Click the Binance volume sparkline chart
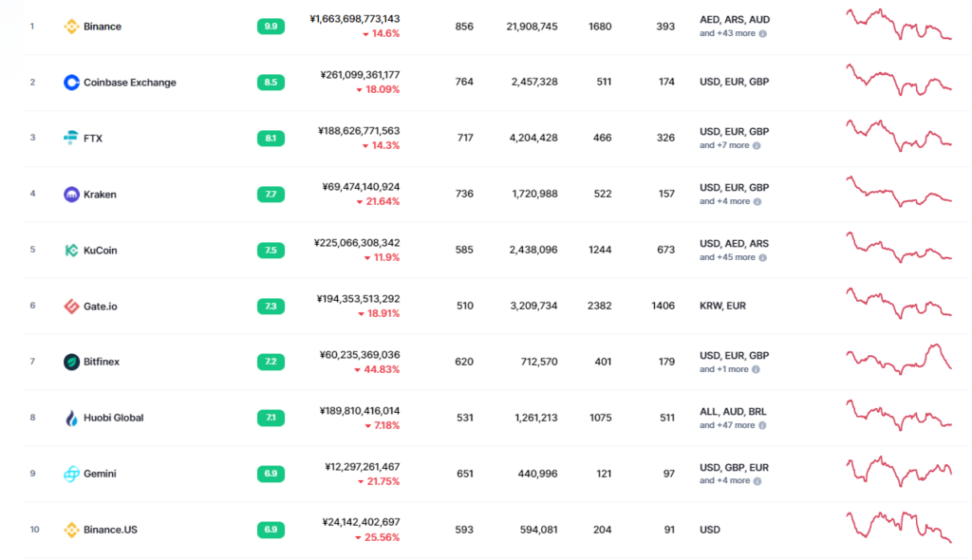972x560 pixels. [899, 25]
